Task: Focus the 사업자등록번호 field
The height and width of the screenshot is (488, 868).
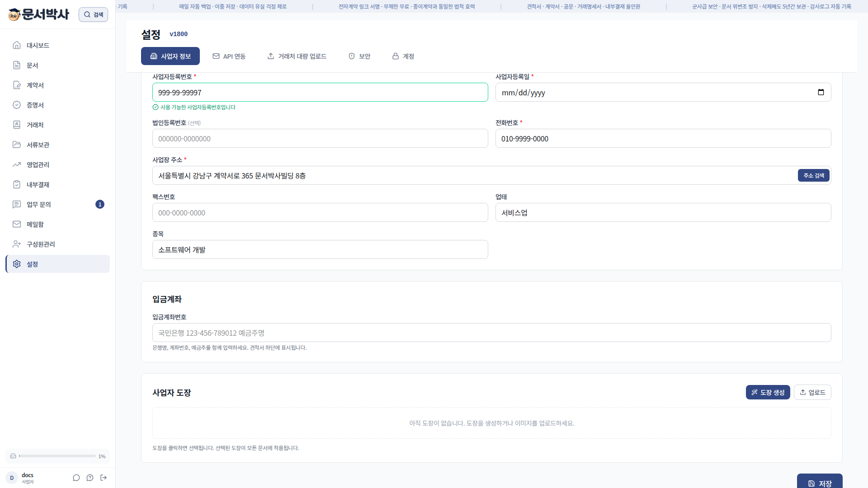Action: click(x=320, y=92)
